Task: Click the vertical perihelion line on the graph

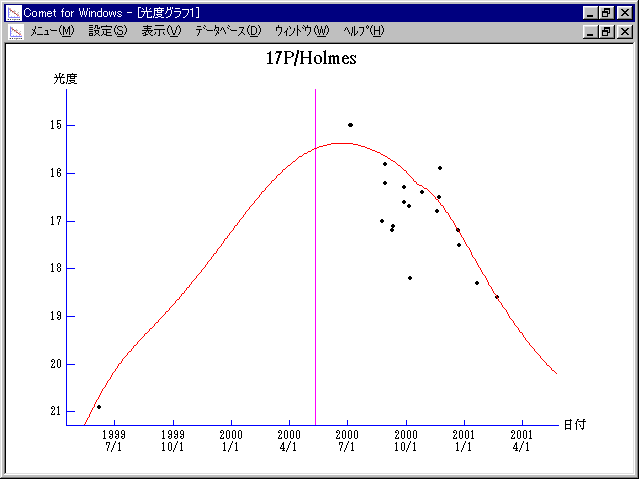Action: click(x=316, y=250)
